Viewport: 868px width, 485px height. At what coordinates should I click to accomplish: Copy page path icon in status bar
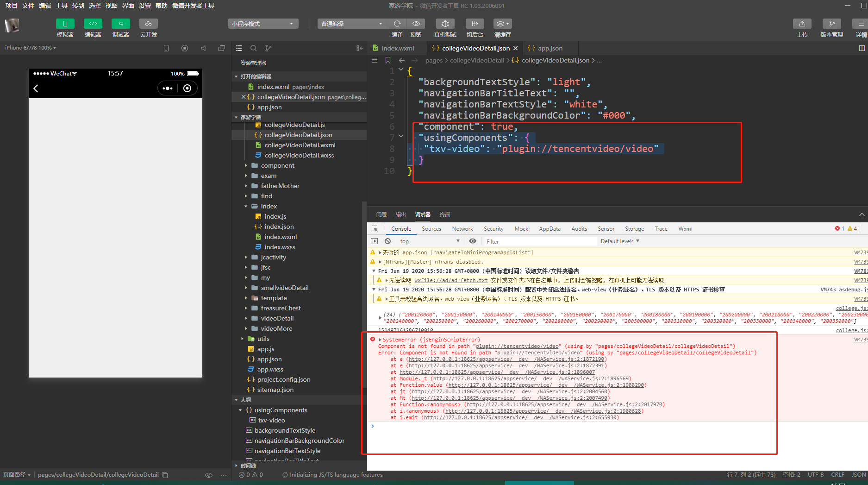tap(165, 475)
